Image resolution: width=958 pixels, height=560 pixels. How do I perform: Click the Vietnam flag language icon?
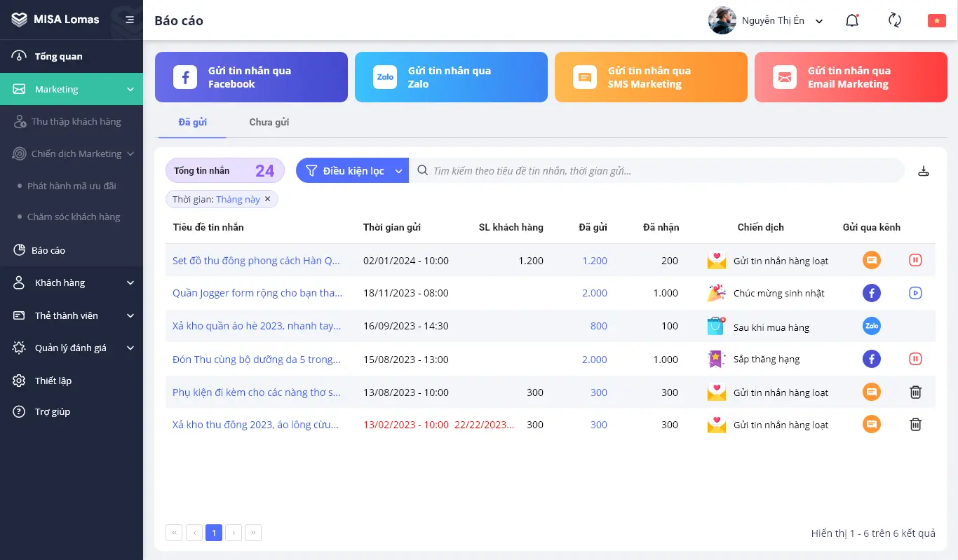(x=936, y=21)
